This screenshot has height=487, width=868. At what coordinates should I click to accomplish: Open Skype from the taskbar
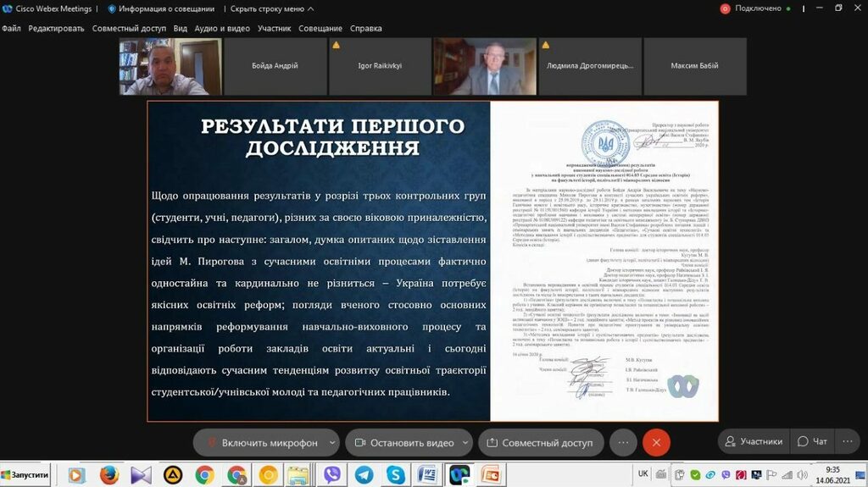point(396,475)
